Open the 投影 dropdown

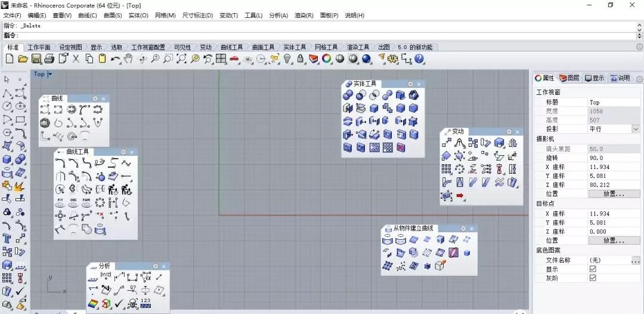[636, 129]
